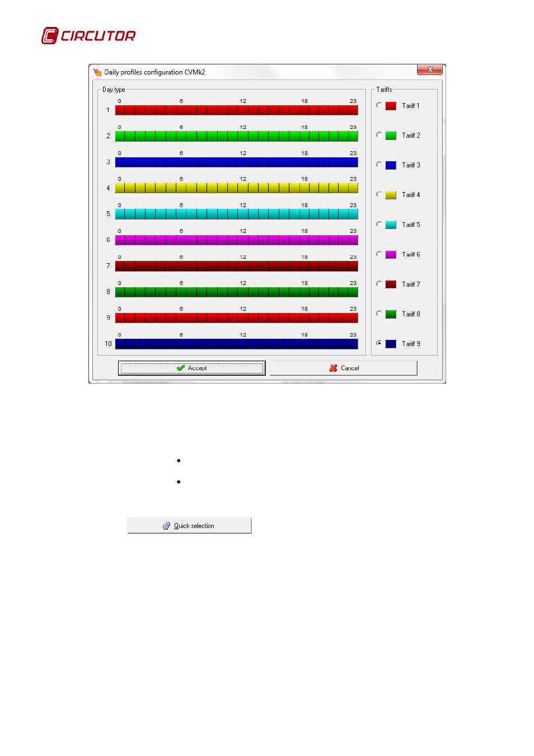Click the Cancel button
534x756 pixels.
(344, 368)
